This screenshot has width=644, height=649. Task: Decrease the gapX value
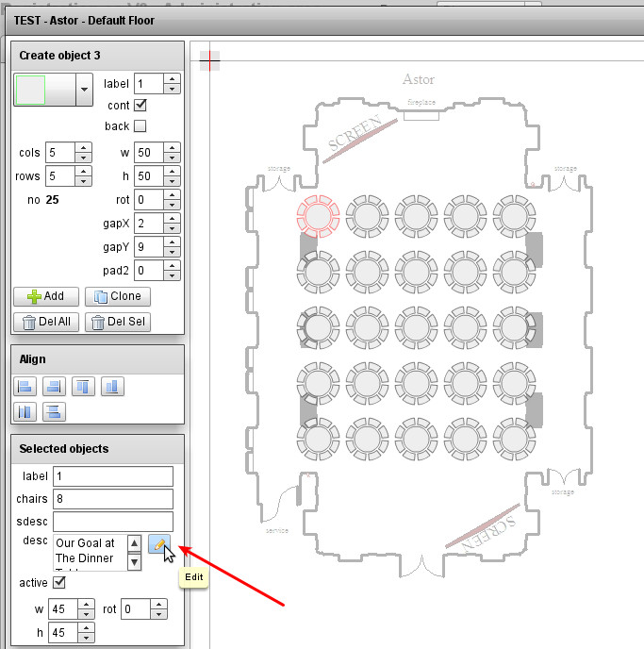click(x=172, y=228)
